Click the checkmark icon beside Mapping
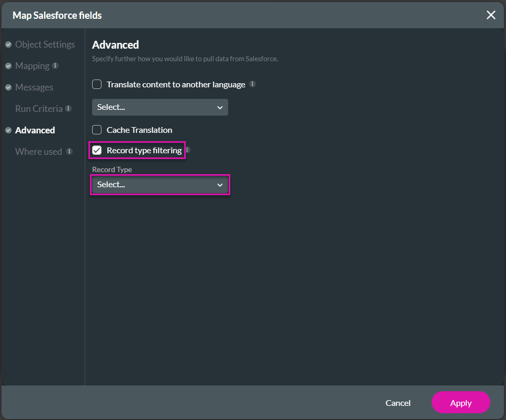Viewport: 506px width, 420px height. [8, 65]
